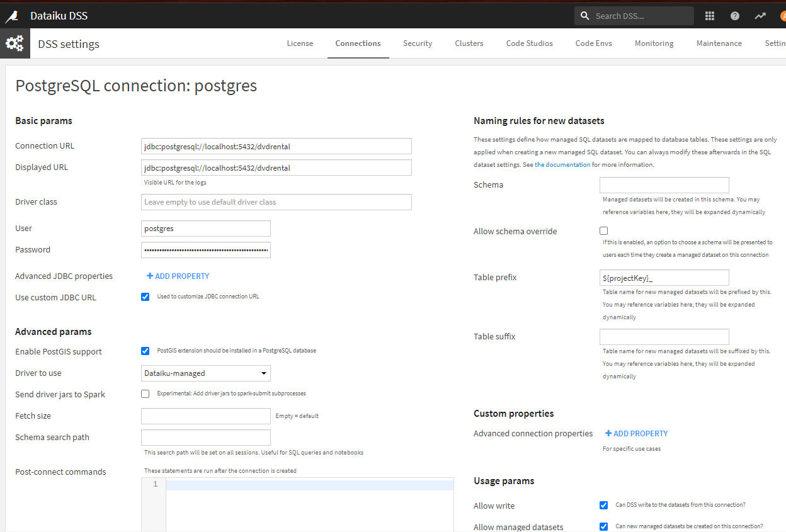This screenshot has width=786, height=532.
Task: Click the Password field
Action: tap(206, 250)
